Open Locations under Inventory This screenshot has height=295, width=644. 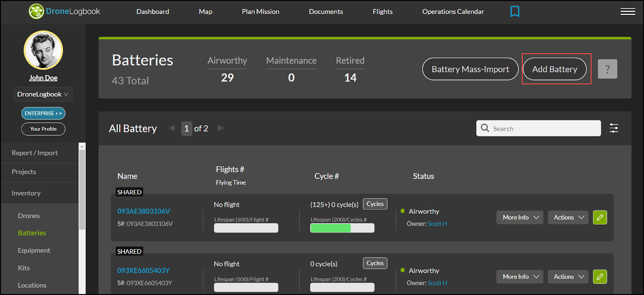(32, 285)
